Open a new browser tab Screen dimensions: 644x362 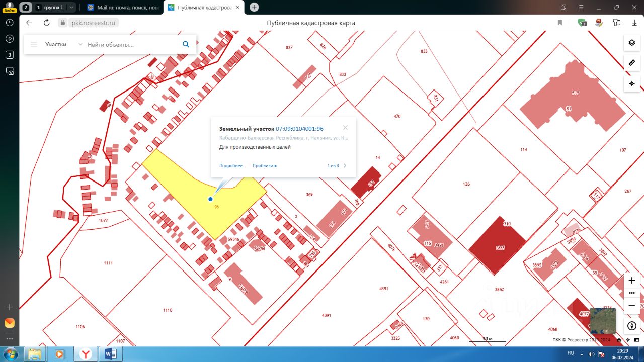[x=254, y=7]
